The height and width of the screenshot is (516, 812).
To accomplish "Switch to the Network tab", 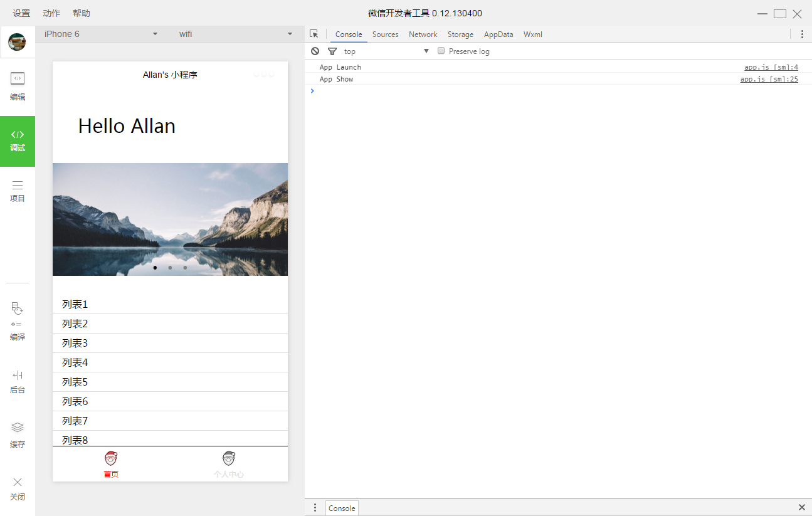I will pos(423,34).
